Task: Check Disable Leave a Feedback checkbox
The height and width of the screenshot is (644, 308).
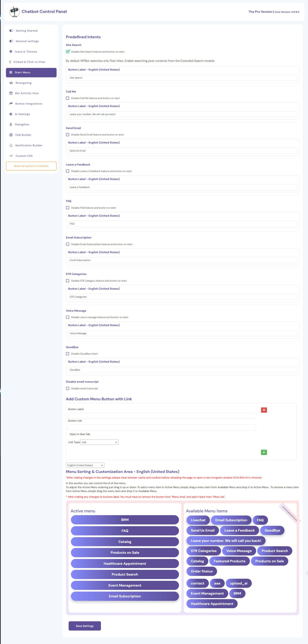Action: pyautogui.click(x=68, y=171)
